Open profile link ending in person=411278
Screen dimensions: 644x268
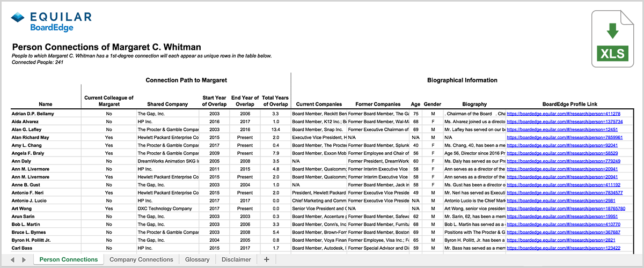[563, 114]
